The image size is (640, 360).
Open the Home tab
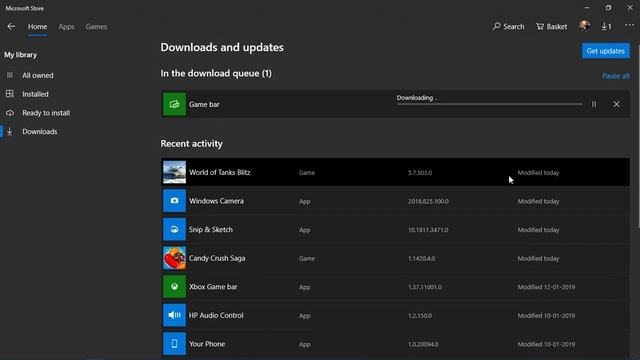(37, 27)
